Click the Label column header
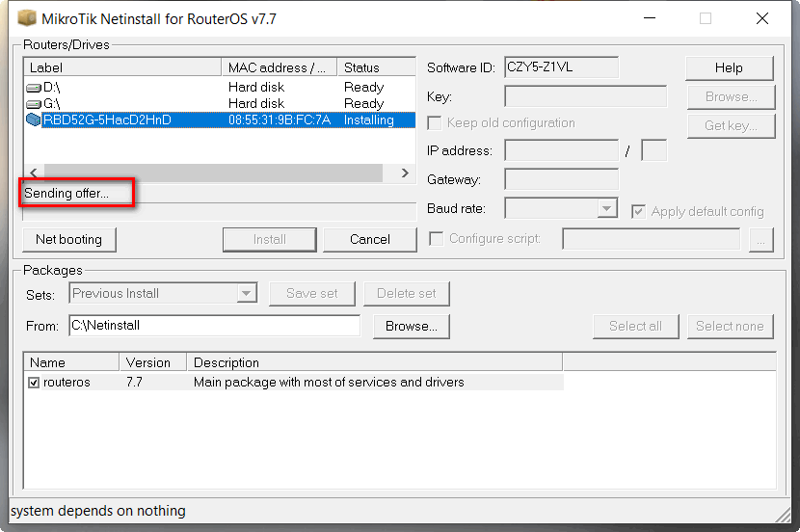 click(122, 67)
